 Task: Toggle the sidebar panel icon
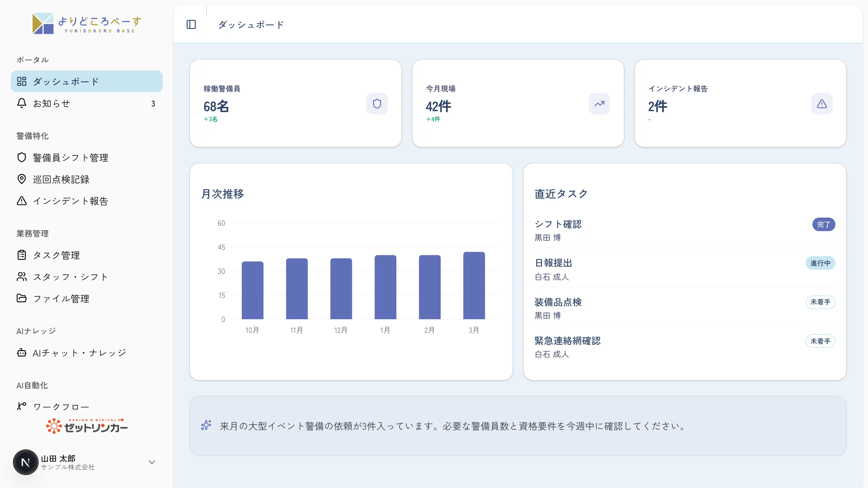click(x=191, y=24)
